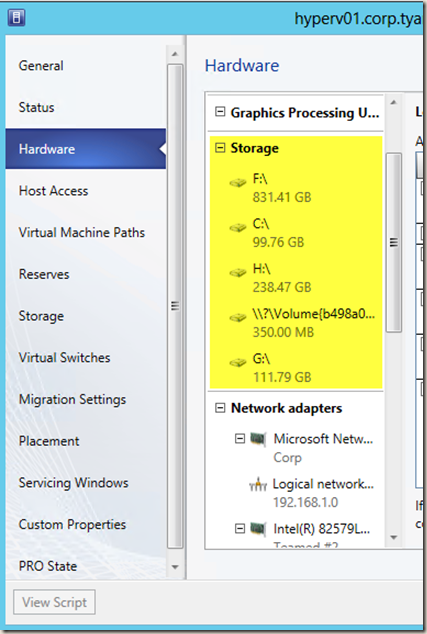Viewport: 427px width, 634px height.
Task: Open the Migration Settings page
Action: coord(72,399)
